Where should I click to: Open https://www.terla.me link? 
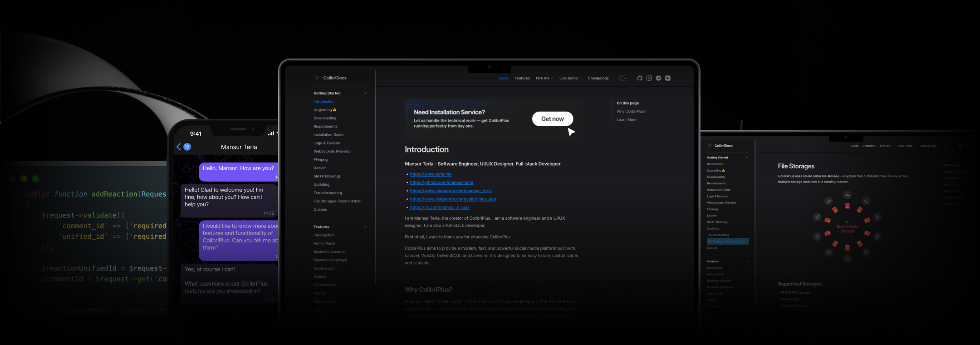click(431, 174)
